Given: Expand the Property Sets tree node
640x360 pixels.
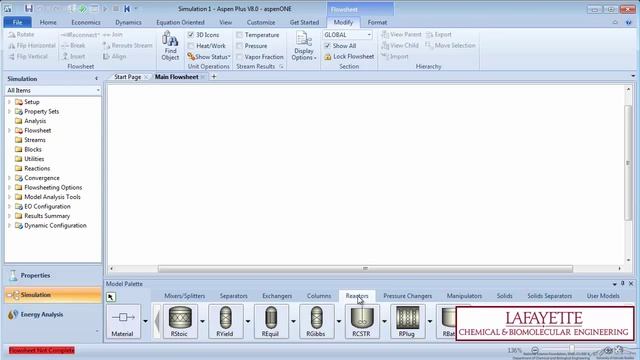Looking at the screenshot, I should [9, 111].
